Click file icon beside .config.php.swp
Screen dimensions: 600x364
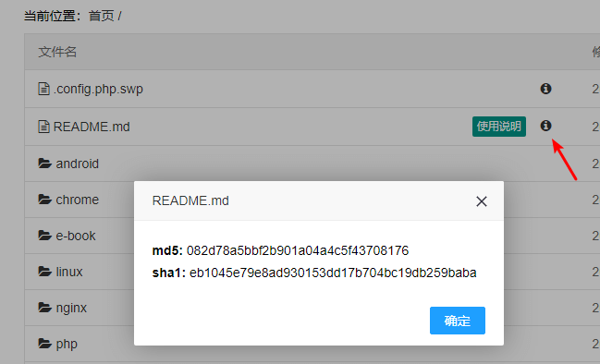point(44,89)
